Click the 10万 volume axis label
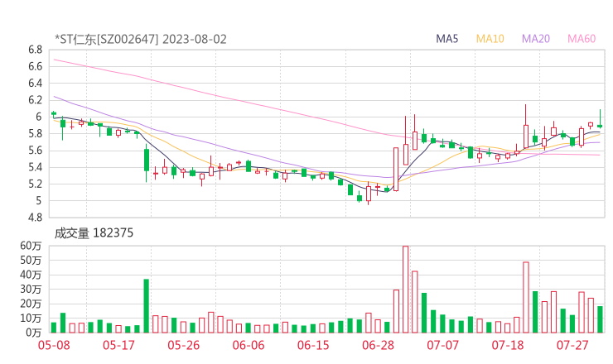This screenshot has height=364, width=613. [31, 318]
